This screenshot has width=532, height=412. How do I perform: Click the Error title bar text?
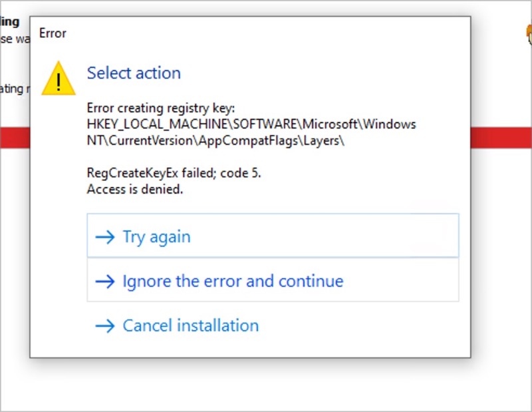[x=53, y=33]
